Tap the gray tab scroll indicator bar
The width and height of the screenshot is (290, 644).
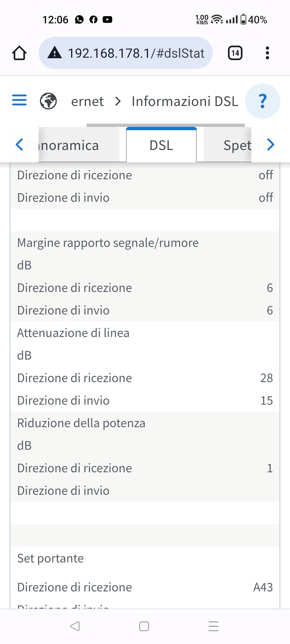pyautogui.click(x=165, y=125)
